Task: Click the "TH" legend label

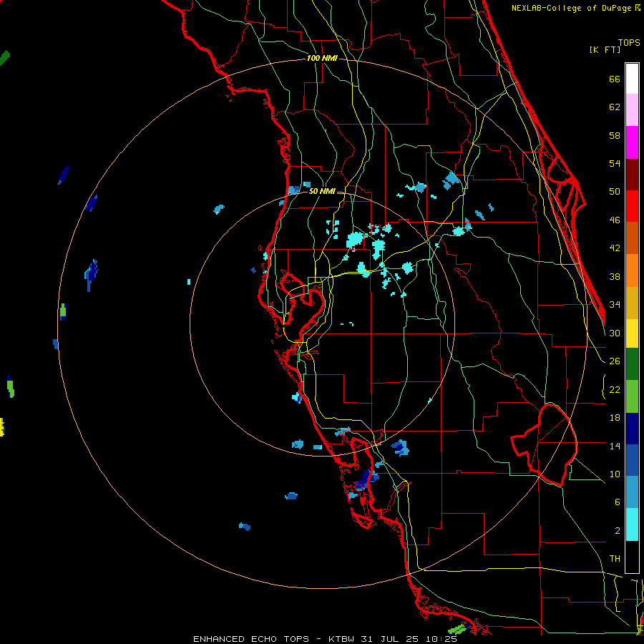Action: [615, 559]
